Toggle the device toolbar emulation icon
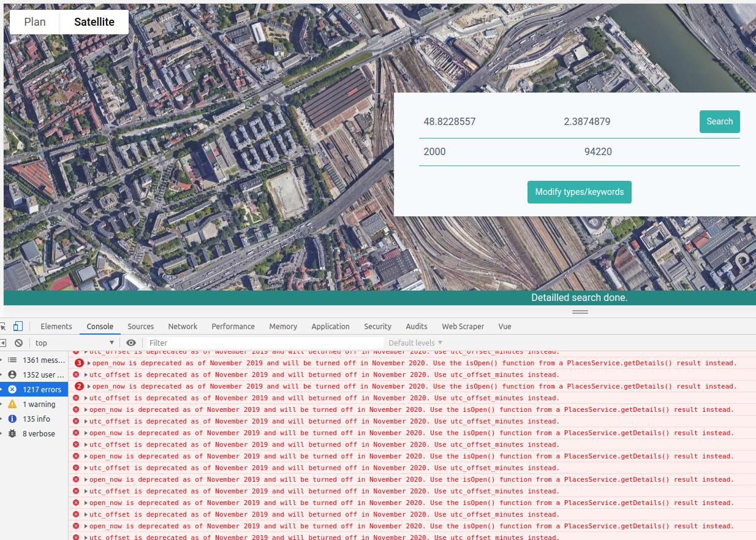The height and width of the screenshot is (540, 756). [x=18, y=326]
